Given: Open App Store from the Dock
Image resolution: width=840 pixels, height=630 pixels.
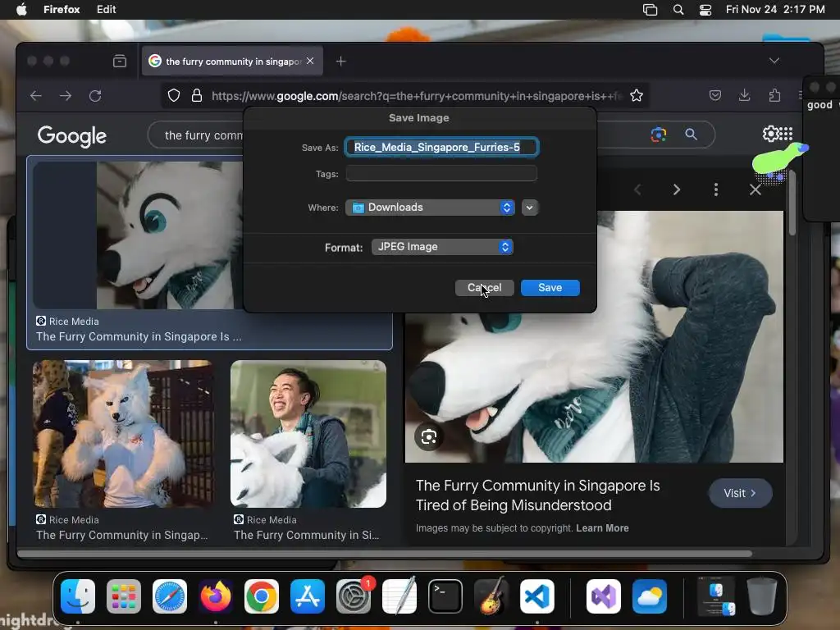Looking at the screenshot, I should coord(308,596).
